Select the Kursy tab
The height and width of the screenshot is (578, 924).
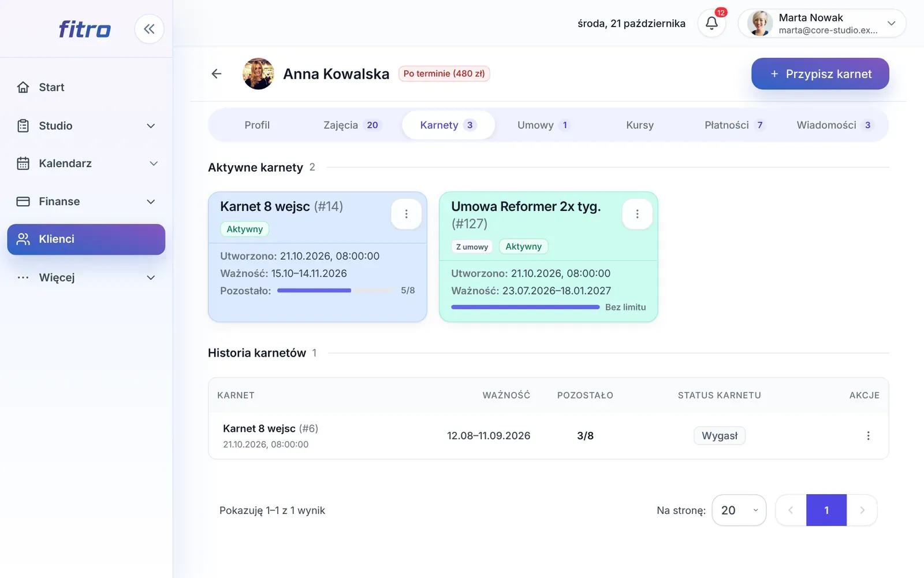(x=640, y=125)
